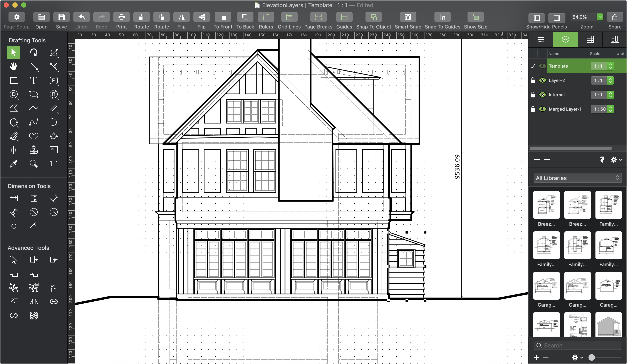
Task: Toggle visibility of Merged Layer-1
Action: pyautogui.click(x=542, y=109)
